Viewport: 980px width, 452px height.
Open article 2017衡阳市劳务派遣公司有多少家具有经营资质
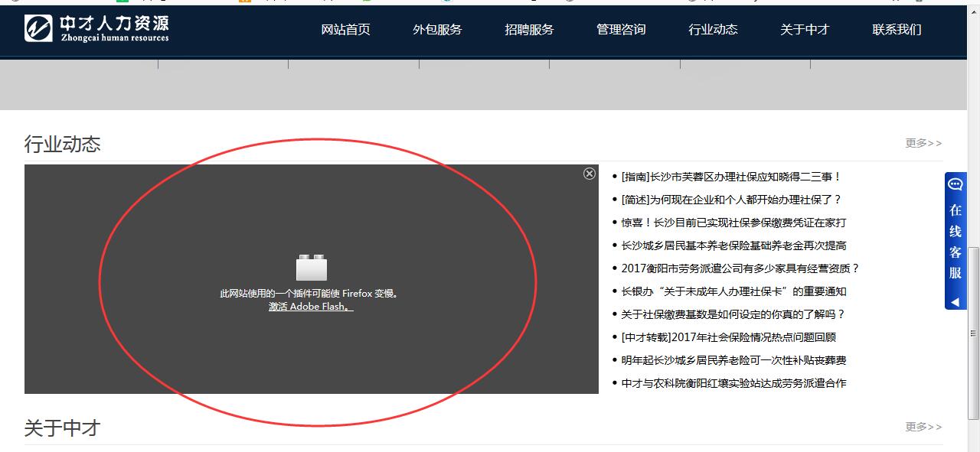point(740,268)
